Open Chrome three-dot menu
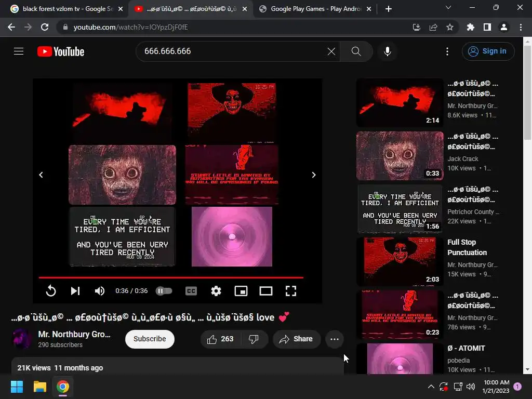Image resolution: width=532 pixels, height=399 pixels. coord(521,27)
